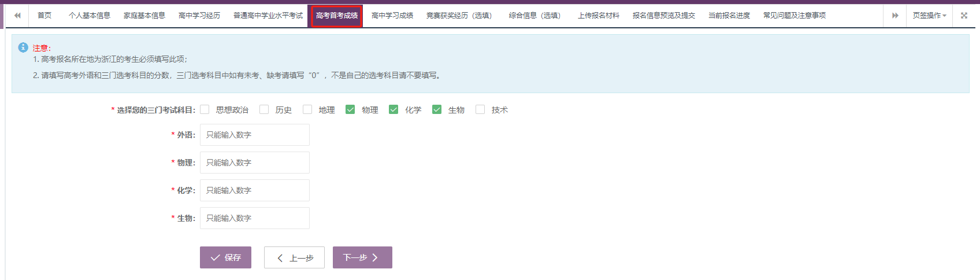This screenshot has width=980, height=280.
Task: Open the 页签操作 dropdown menu
Action: (929, 16)
